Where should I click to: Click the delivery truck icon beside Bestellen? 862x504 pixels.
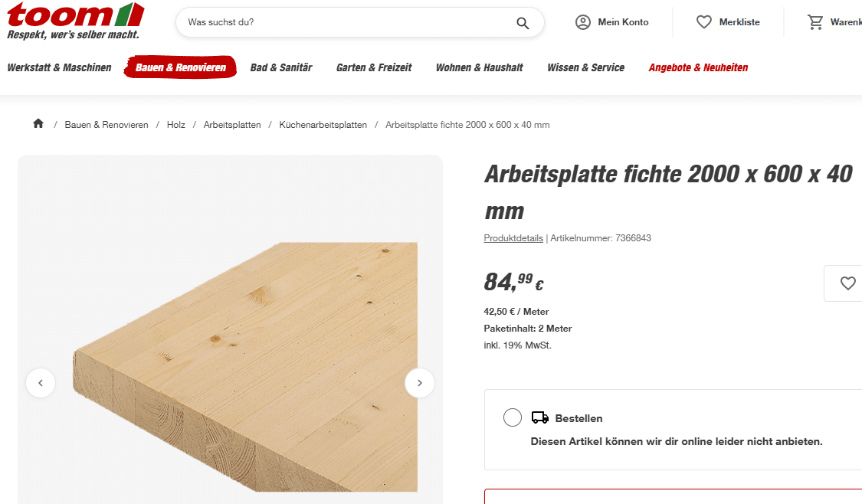[540, 418]
